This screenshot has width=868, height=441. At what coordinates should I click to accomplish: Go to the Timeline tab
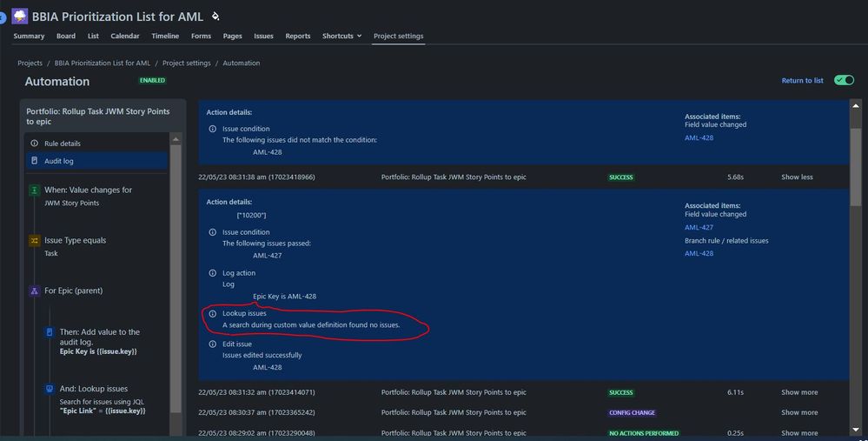[x=165, y=36]
